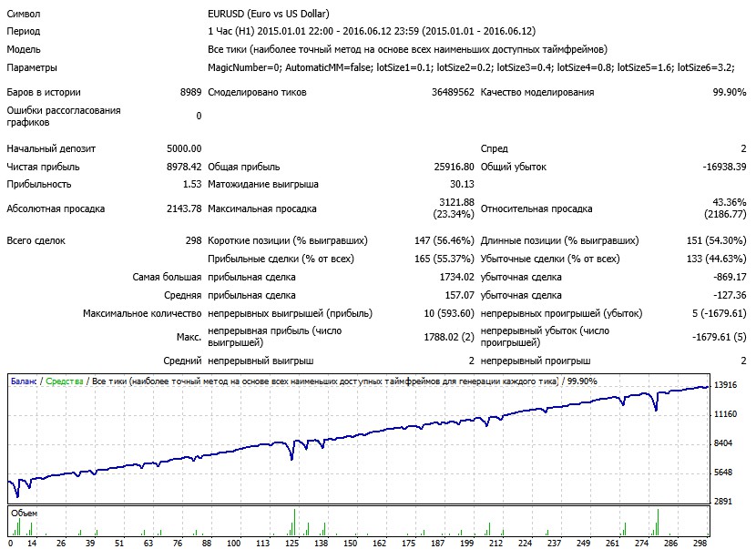The height and width of the screenshot is (549, 756).
Task: Click the 'Относительная просадка' label
Action: click(536, 208)
